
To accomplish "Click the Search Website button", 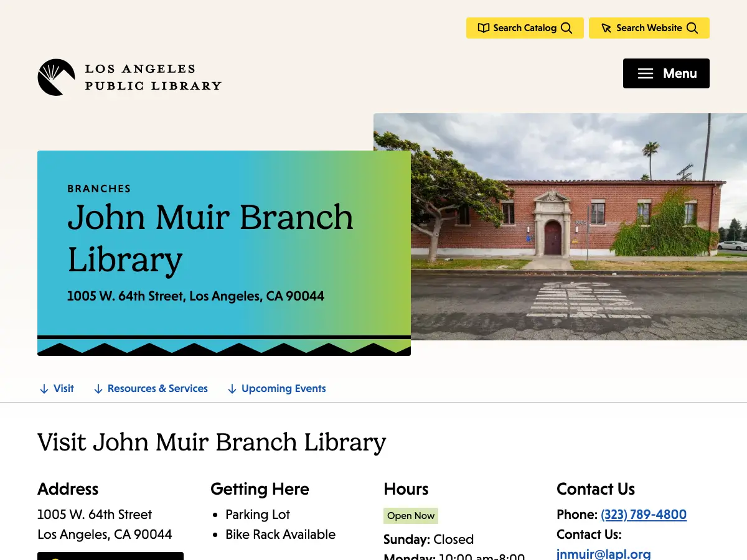I will coord(649,28).
